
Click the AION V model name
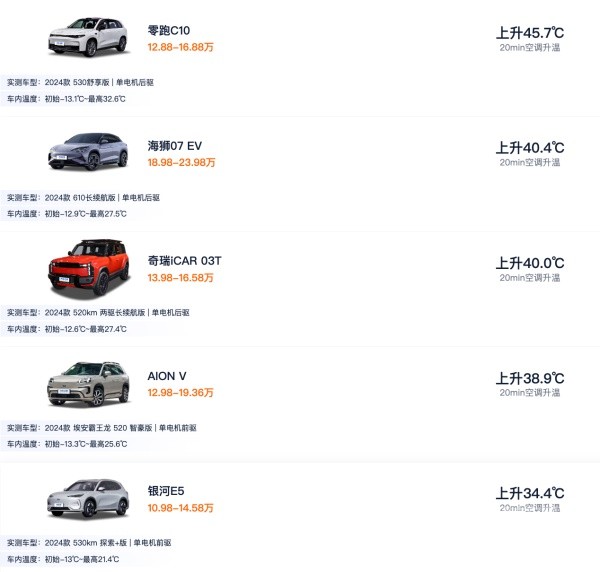pos(167,376)
